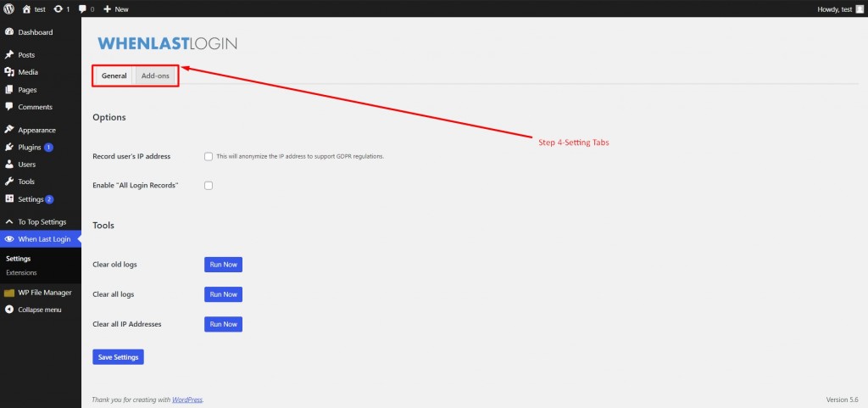Click the Settings notification badge showing 2

click(49, 198)
